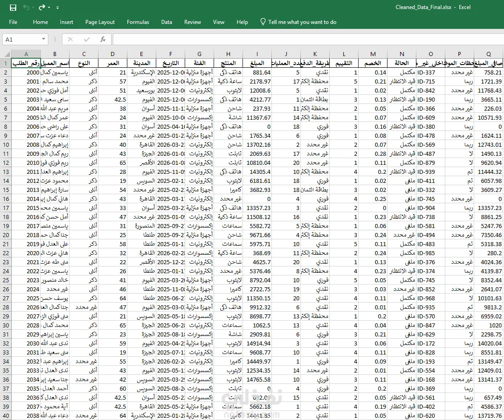Click the Enter checkmark formula bar icon
This screenshot has height=420, width=504.
pyautogui.click(x=87, y=40)
